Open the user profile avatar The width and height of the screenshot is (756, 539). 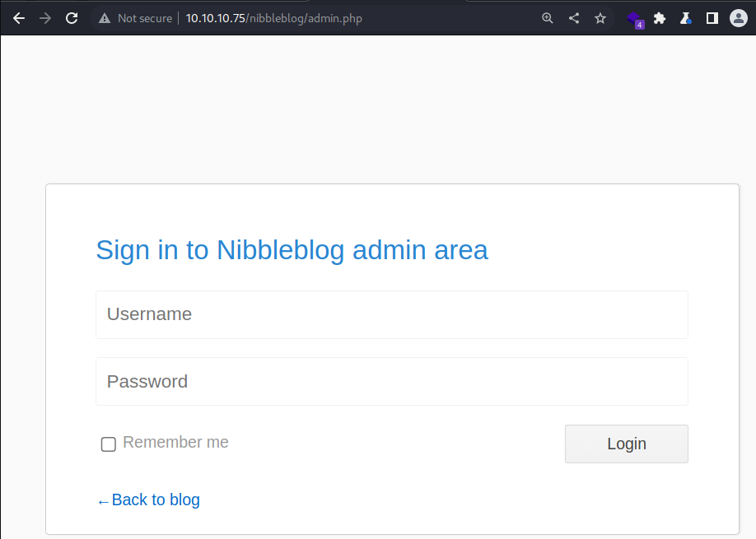[x=738, y=18]
